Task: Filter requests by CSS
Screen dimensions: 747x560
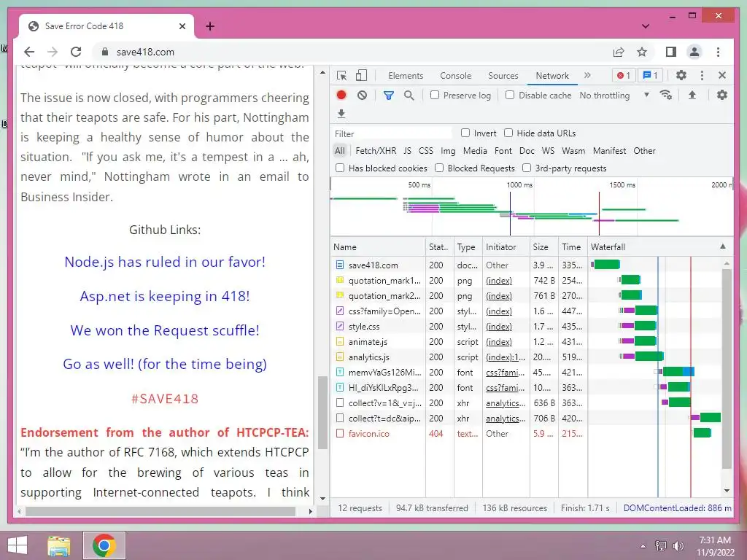Action: 426,150
